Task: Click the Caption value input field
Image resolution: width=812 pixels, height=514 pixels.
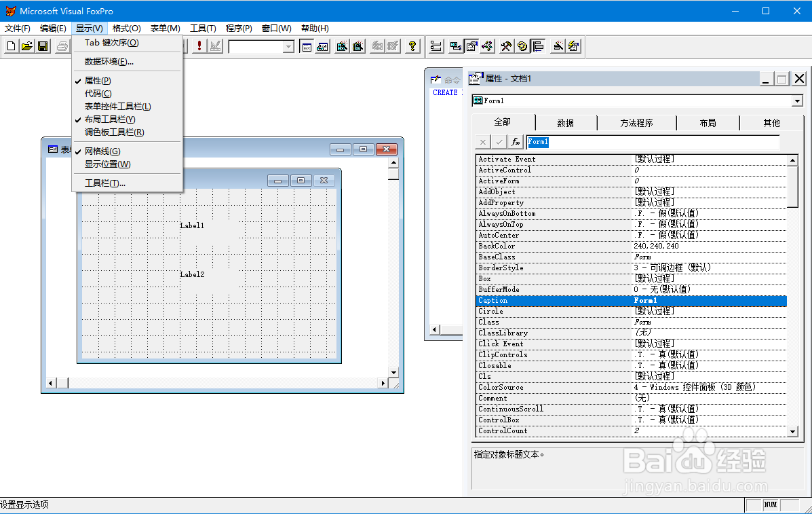Action: [653, 141]
